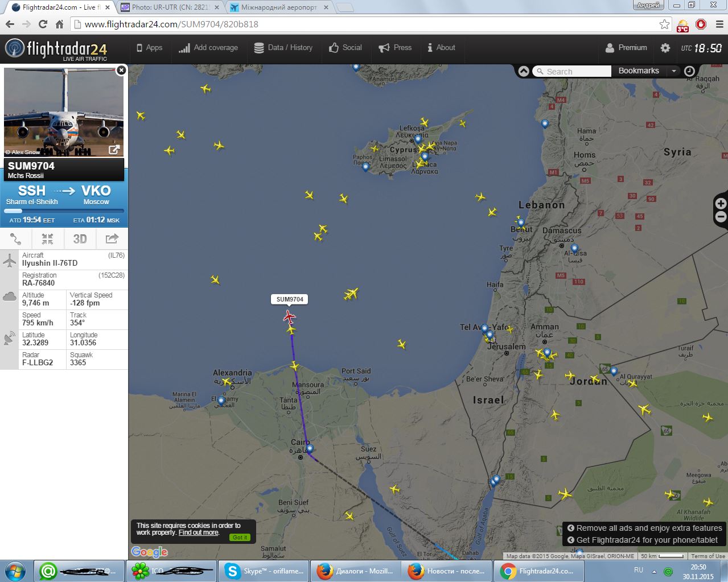Click the share flight arrow icon
Viewport: 728px width, 582px height.
[112, 239]
